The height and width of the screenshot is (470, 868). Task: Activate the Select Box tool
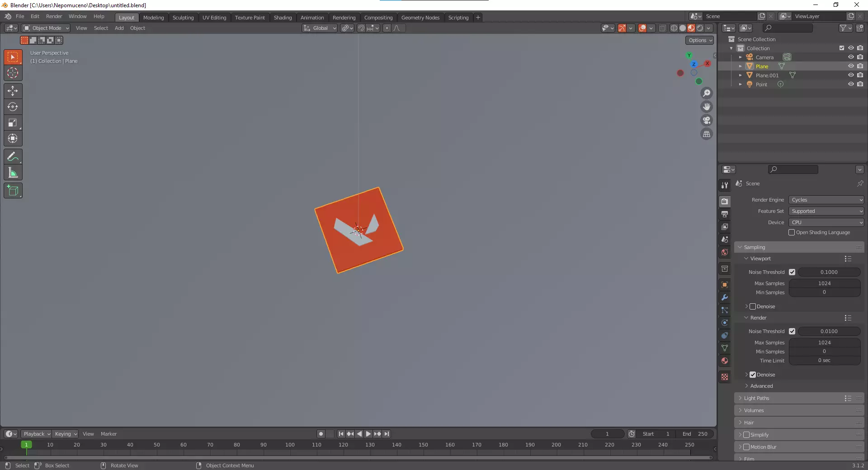coord(13,57)
